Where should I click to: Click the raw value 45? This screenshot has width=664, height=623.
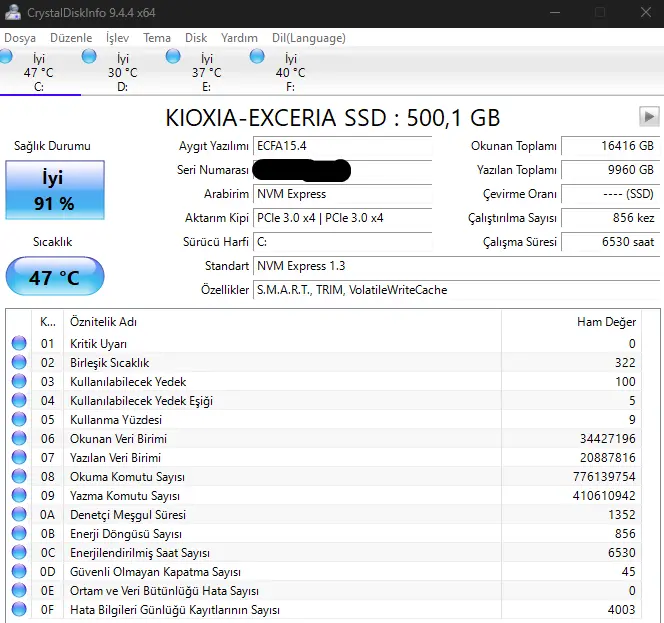(628, 572)
